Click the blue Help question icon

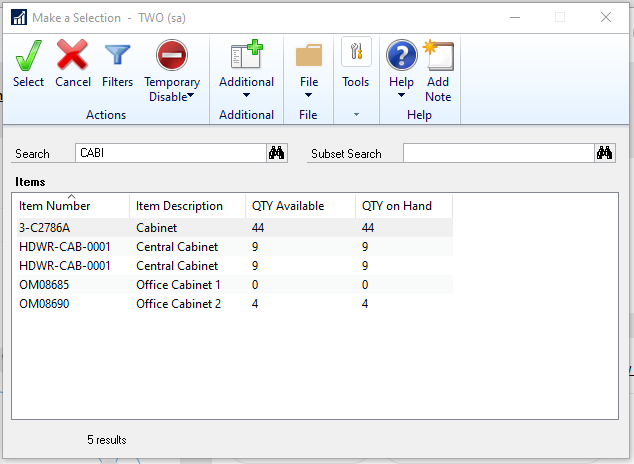(x=402, y=55)
